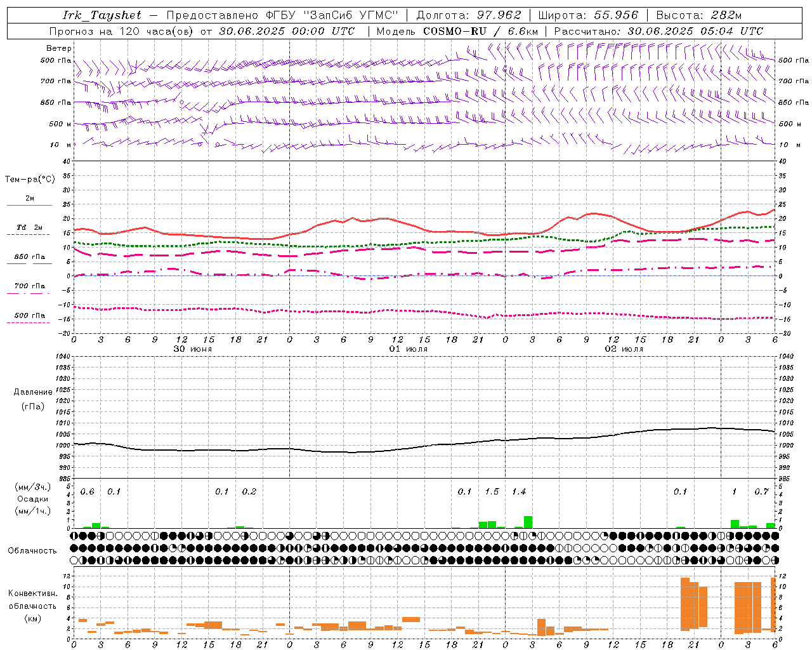Click the red 2м temperature legend line

pyautogui.click(x=29, y=205)
